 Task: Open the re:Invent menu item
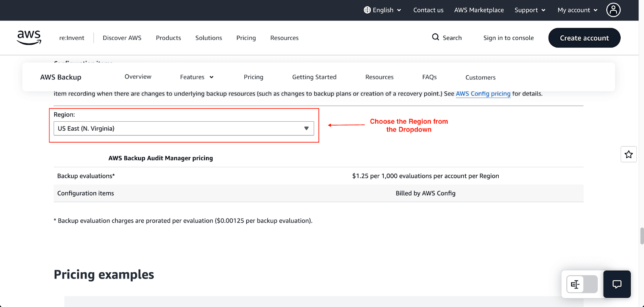click(72, 38)
